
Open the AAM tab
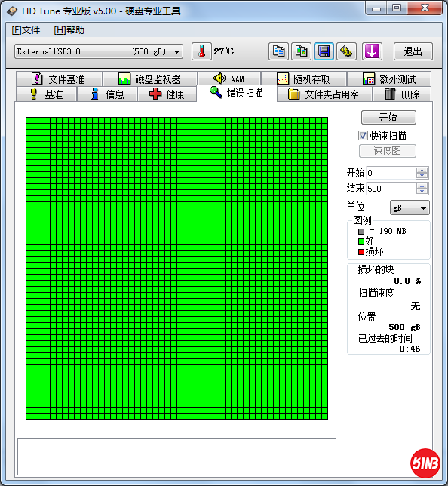coord(229,78)
